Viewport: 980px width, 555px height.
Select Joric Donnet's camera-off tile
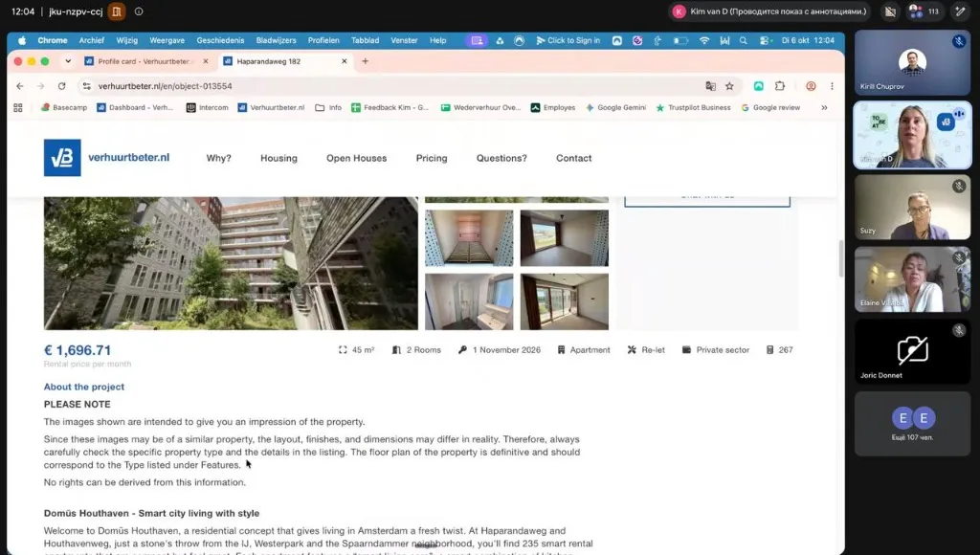pos(912,351)
